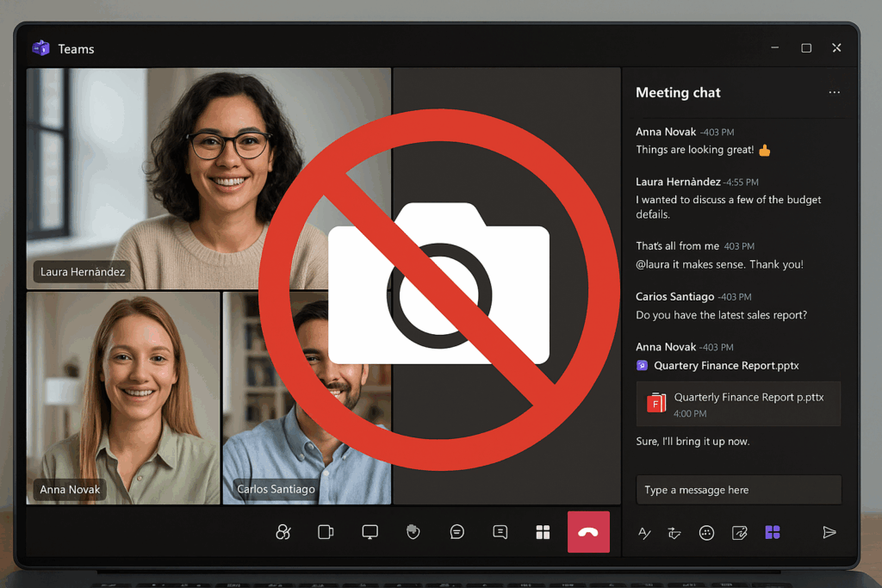Viewport: 882px width, 588px height.
Task: Click the budget details message from Laura
Action: (x=728, y=207)
